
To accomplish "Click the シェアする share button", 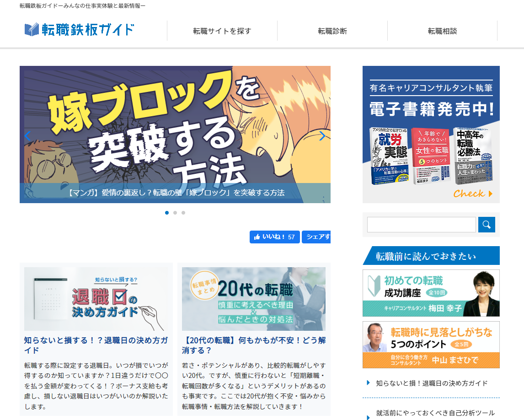I will (316, 237).
